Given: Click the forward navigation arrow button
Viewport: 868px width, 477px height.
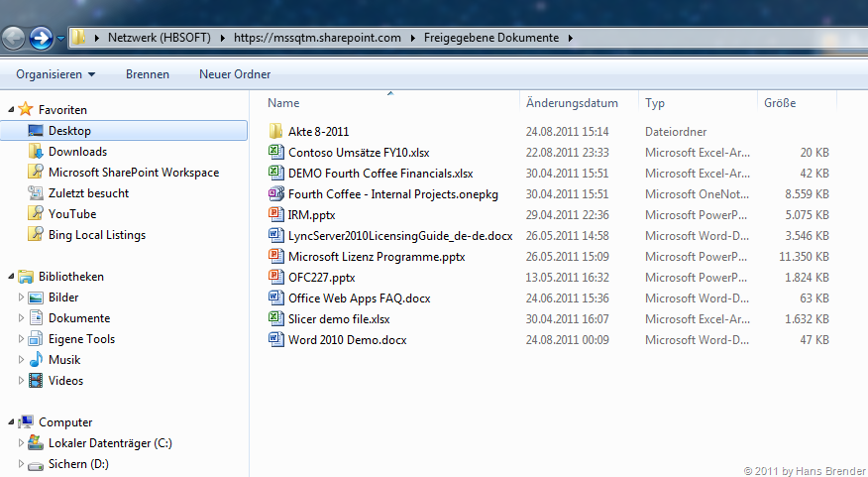Looking at the screenshot, I should click(x=41, y=39).
